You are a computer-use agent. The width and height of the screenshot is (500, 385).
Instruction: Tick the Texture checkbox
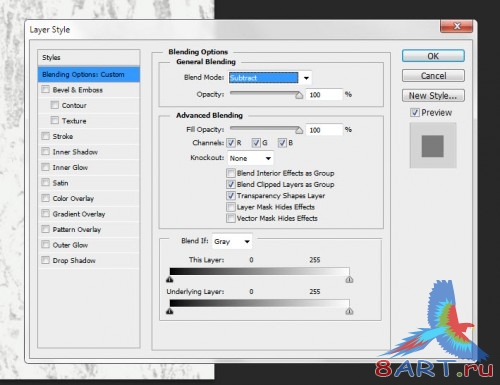tap(54, 120)
